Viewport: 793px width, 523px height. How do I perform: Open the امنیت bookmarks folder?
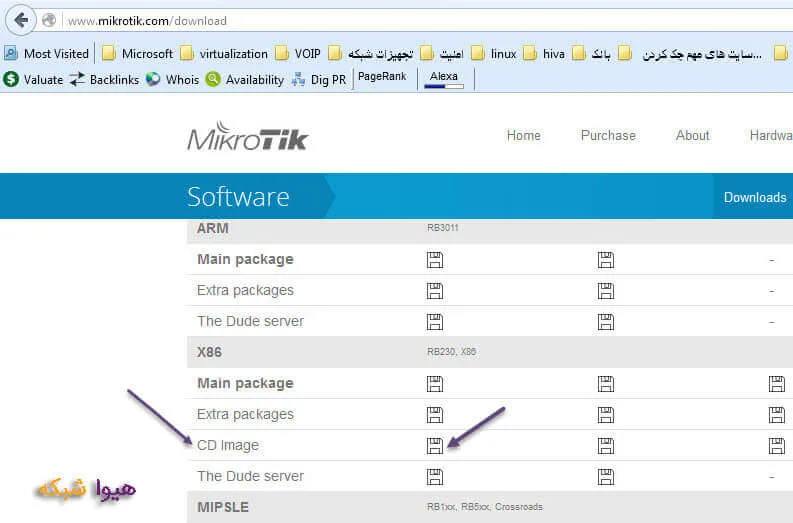coord(442,54)
